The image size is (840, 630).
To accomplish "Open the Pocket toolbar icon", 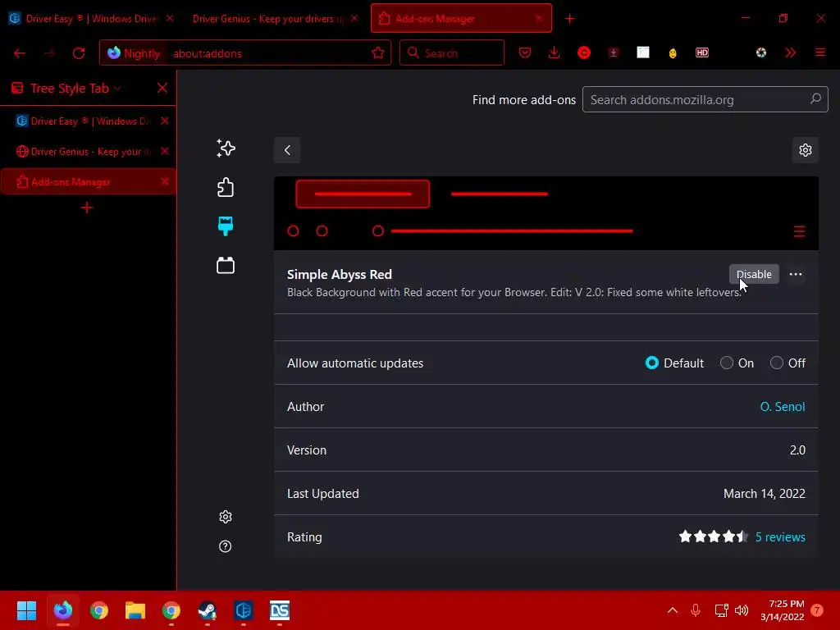I will [x=525, y=52].
